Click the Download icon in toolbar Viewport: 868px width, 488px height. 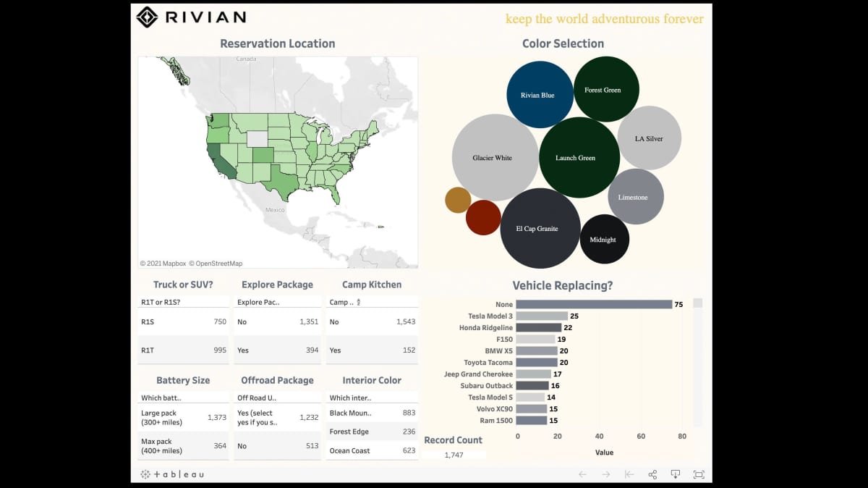(675, 474)
